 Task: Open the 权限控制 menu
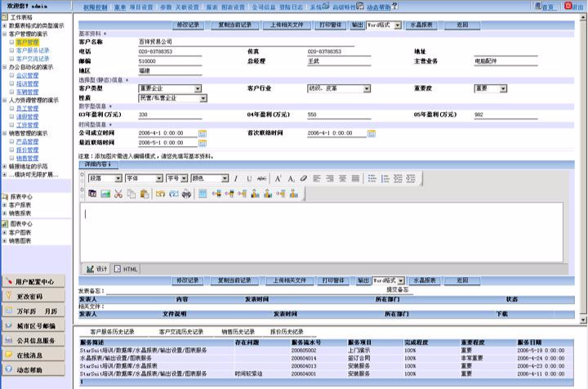click(x=96, y=7)
